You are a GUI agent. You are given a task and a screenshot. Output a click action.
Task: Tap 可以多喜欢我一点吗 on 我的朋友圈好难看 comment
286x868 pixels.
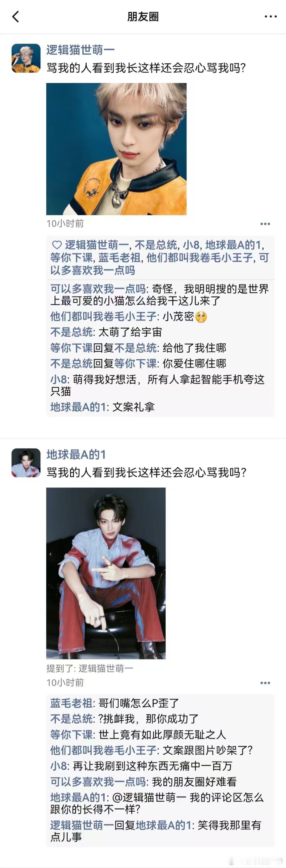pos(98,782)
